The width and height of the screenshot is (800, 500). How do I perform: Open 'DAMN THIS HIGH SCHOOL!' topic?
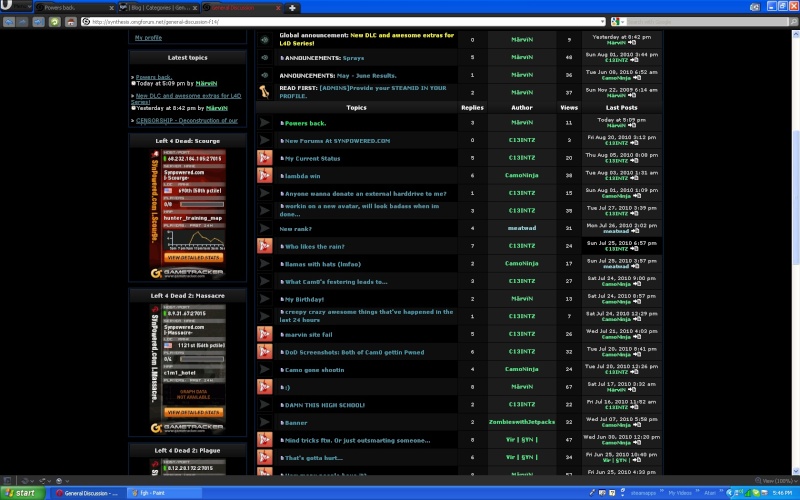coord(324,405)
